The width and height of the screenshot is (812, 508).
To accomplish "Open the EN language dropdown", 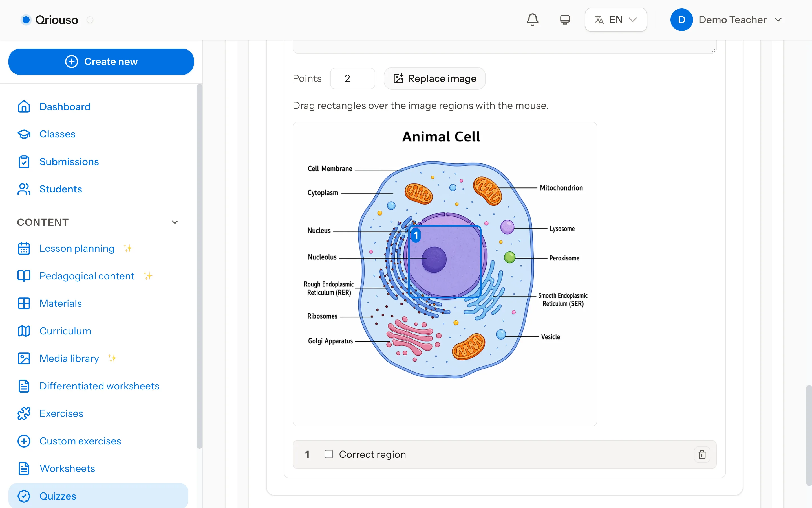I will click(616, 20).
